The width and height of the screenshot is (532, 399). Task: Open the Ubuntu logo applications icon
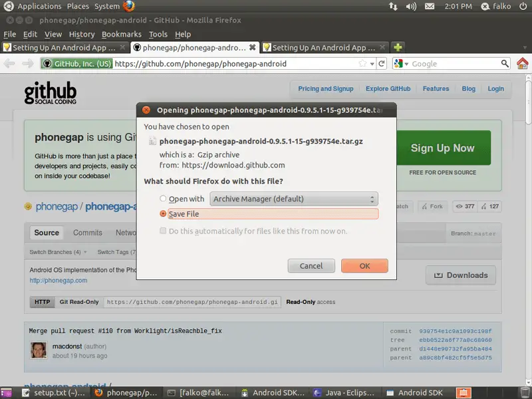click(x=8, y=6)
